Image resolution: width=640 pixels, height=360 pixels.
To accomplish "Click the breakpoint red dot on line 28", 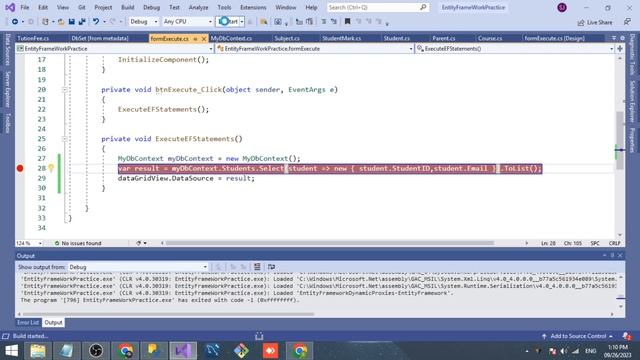I will click(x=20, y=168).
